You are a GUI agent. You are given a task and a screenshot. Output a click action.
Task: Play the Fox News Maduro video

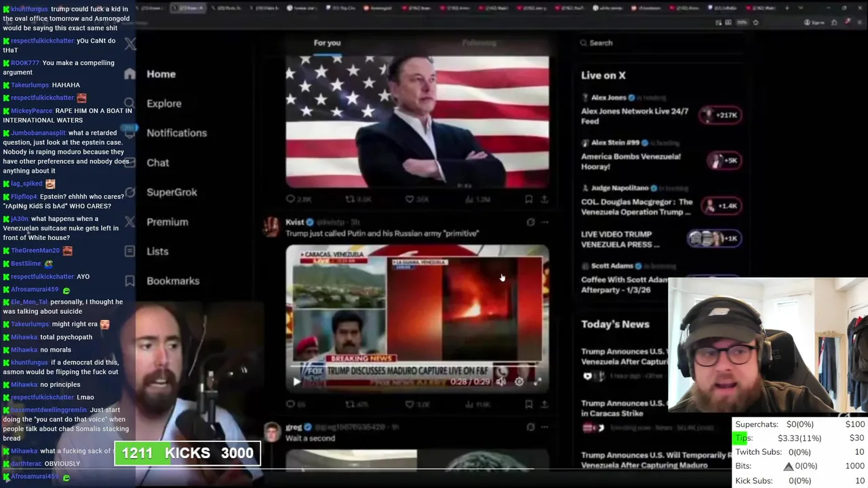click(x=296, y=382)
